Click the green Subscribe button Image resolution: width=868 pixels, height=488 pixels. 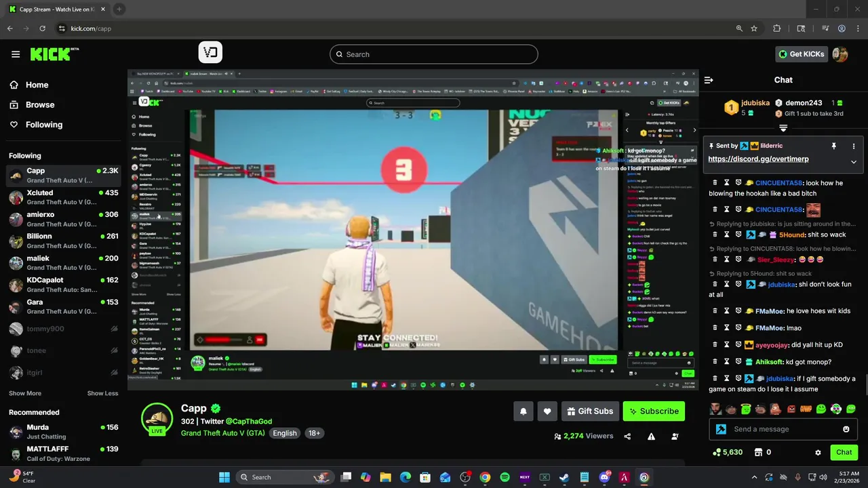654,411
